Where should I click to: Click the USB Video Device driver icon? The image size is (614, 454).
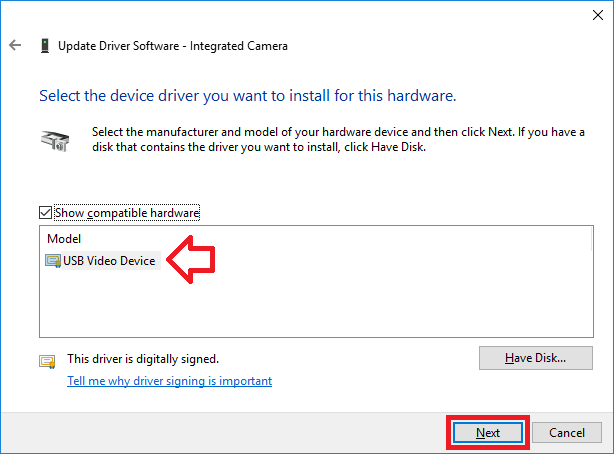coord(53,261)
